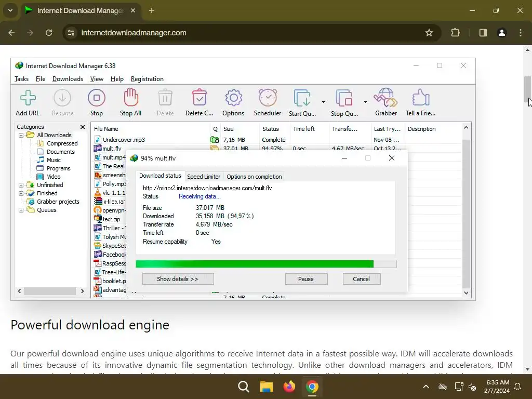Screen dimensions: 532x399
Task: Open the Registration menu
Action: (x=147, y=79)
